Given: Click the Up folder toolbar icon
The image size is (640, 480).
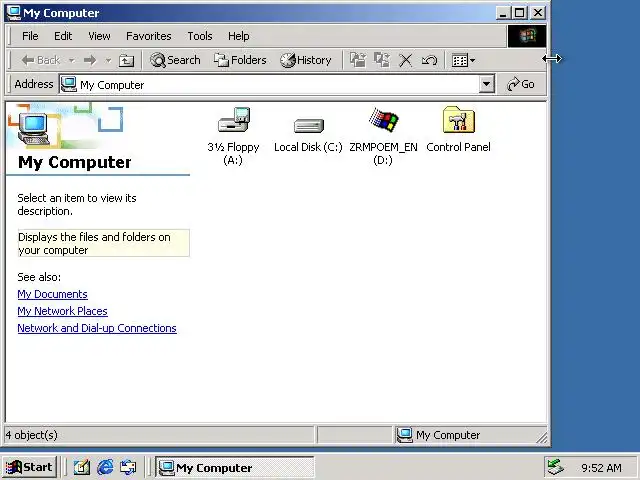Looking at the screenshot, I should (x=126, y=60).
